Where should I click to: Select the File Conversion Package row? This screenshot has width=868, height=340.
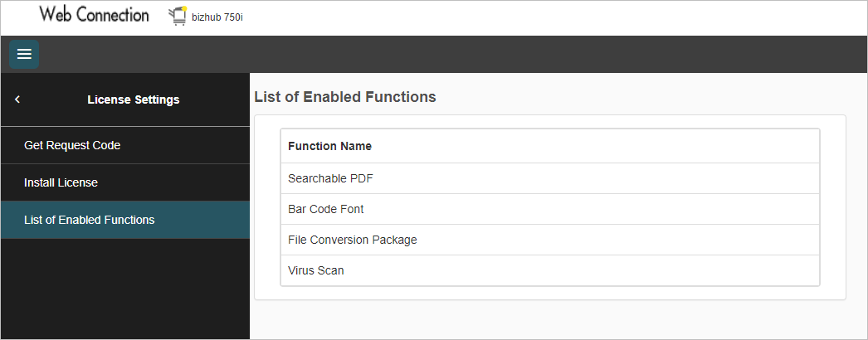549,240
